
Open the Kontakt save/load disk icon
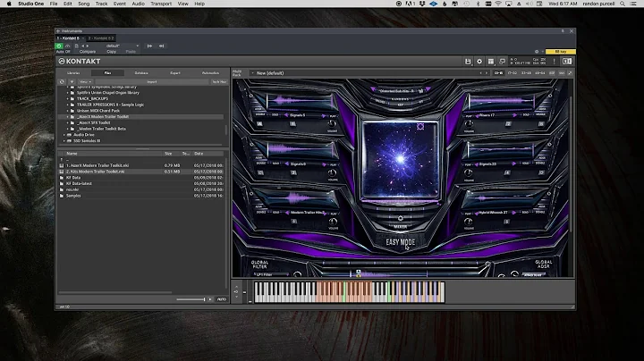[x=468, y=62]
